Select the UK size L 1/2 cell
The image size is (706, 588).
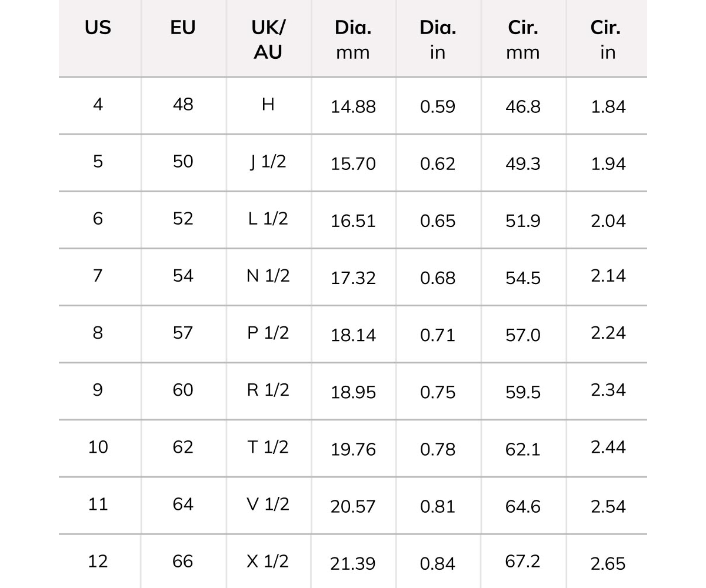click(x=268, y=219)
